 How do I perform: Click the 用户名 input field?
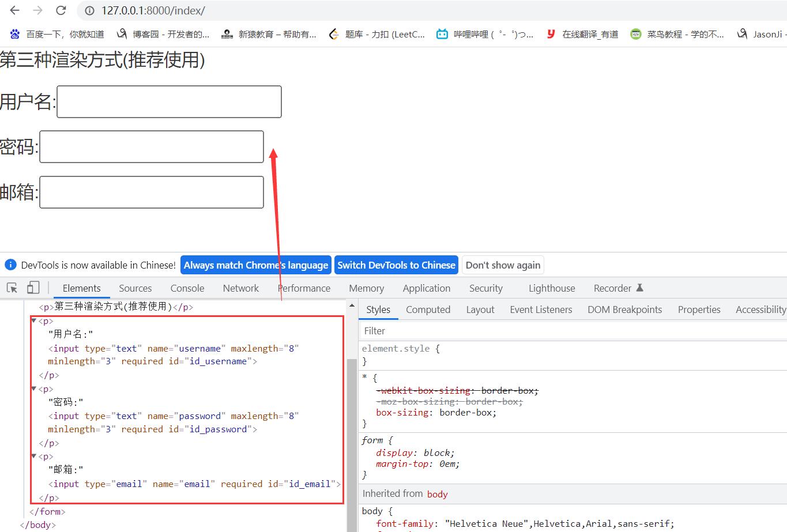coord(169,101)
